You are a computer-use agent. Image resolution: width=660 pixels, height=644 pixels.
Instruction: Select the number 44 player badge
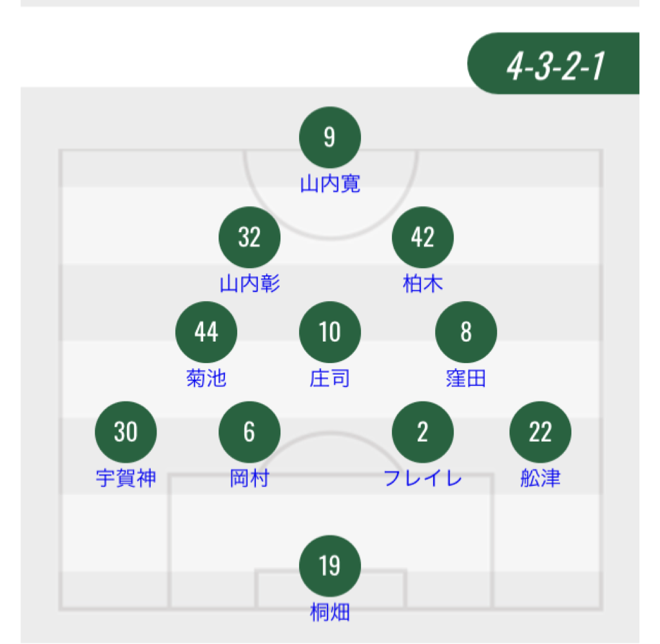coord(206,332)
